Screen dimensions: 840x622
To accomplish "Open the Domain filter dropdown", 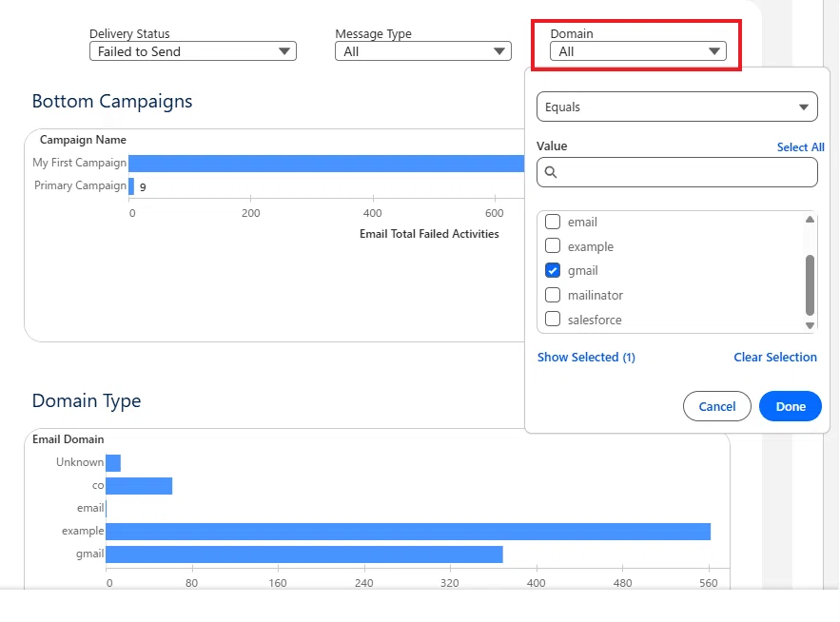I will click(638, 51).
